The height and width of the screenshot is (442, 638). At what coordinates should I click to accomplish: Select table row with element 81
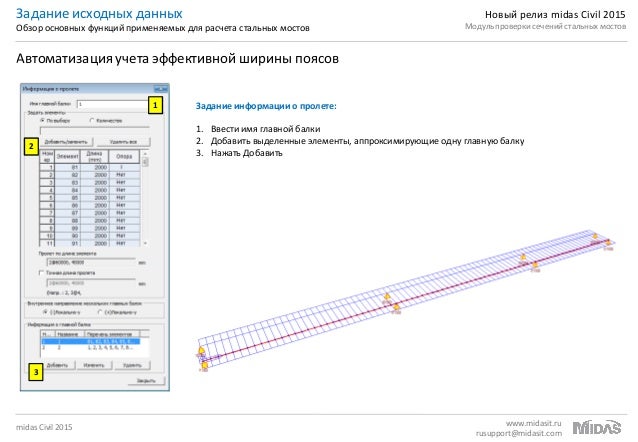pyautogui.click(x=90, y=167)
